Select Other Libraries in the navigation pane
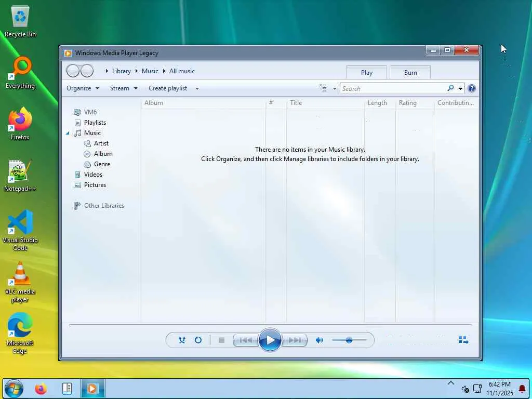 coord(104,206)
